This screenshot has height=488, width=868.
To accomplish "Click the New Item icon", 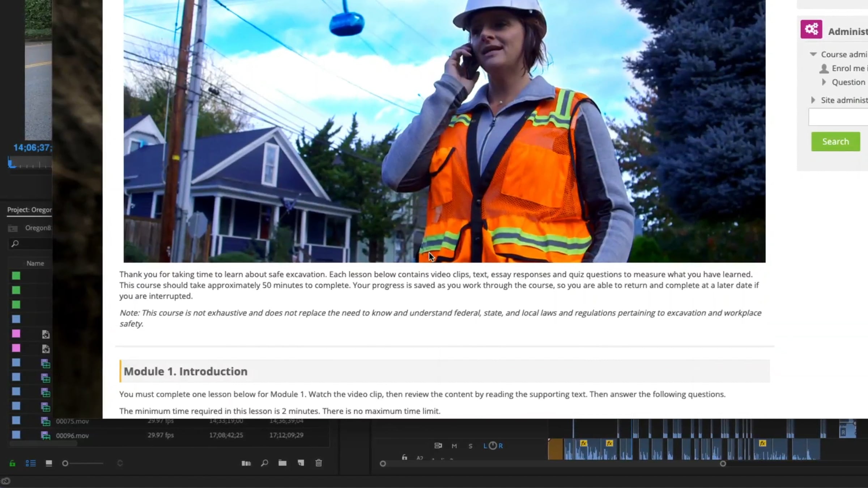I will coord(301,463).
